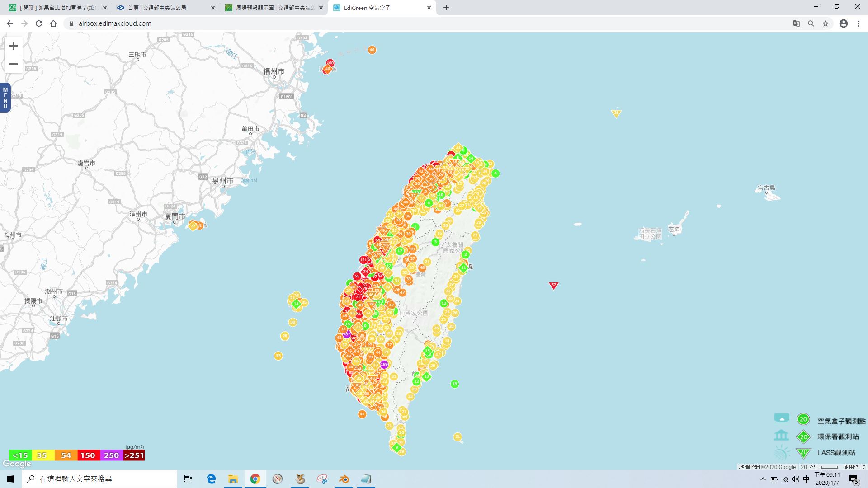Open the Google logo link on map
Image resolution: width=868 pixels, height=488 pixels.
(17, 464)
